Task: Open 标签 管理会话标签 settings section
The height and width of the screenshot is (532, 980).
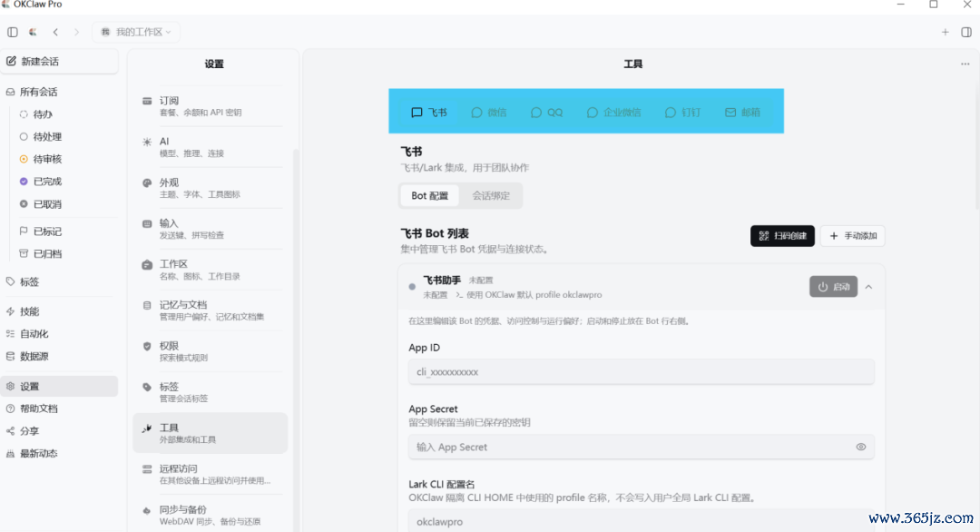Action: point(210,392)
